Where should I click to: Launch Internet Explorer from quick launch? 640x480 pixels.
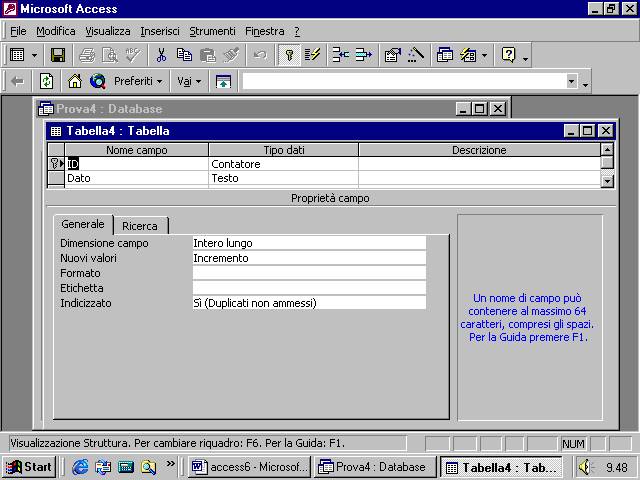[x=80, y=467]
